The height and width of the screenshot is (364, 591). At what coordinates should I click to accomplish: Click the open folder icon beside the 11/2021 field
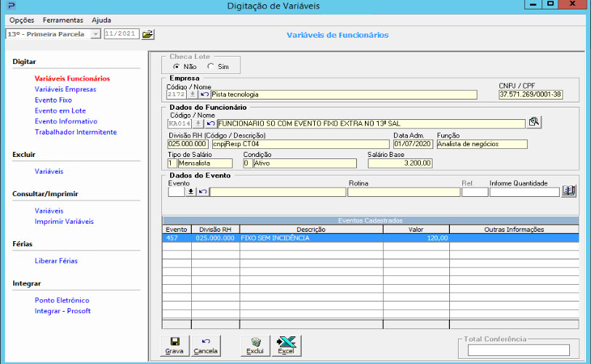tap(148, 34)
